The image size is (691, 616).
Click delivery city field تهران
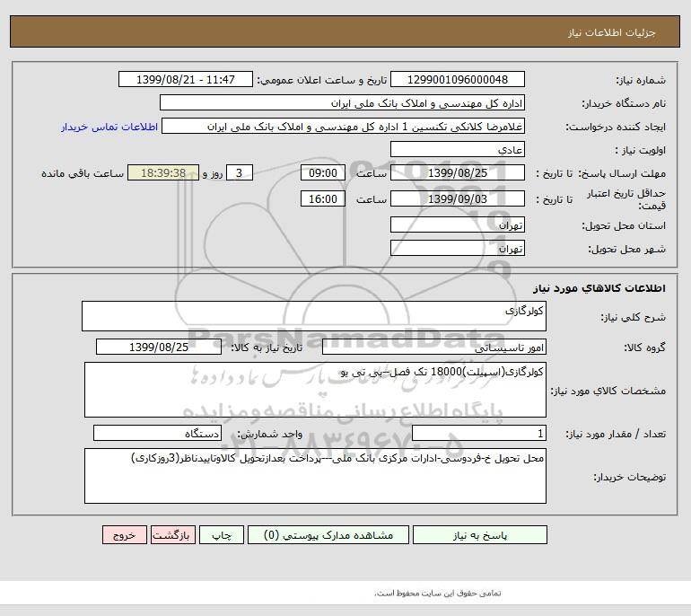(458, 248)
